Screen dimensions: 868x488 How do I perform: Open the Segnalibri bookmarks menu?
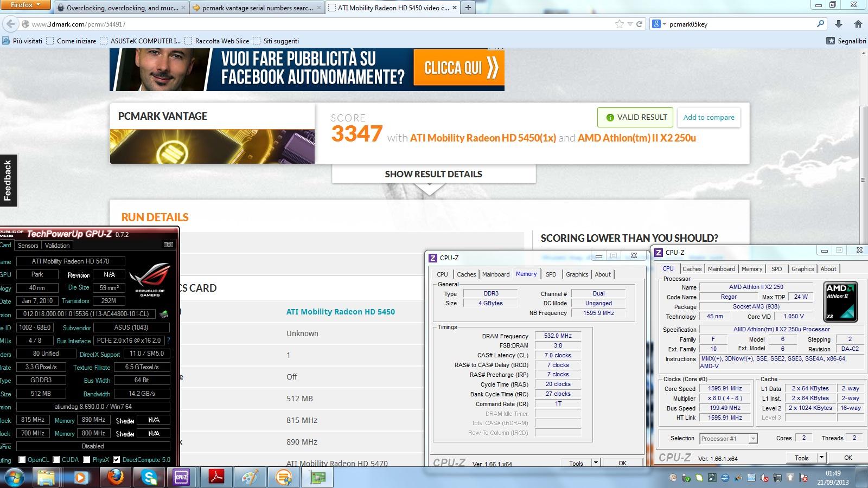click(846, 41)
